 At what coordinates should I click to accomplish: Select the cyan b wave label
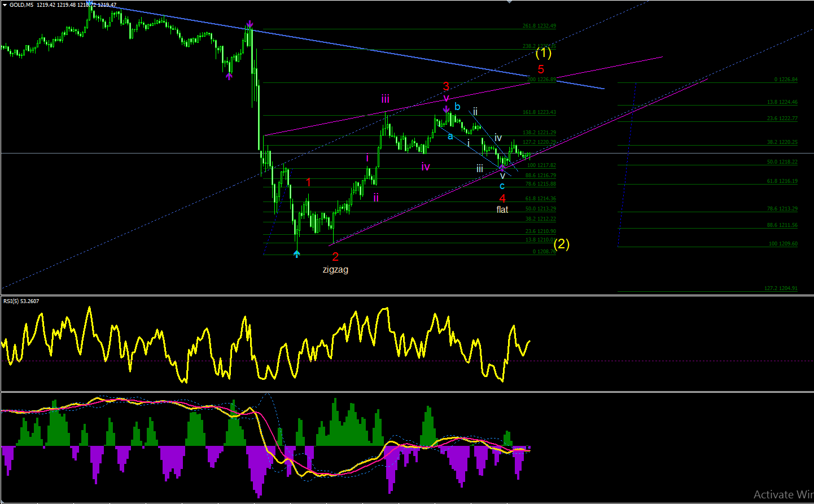(x=457, y=107)
